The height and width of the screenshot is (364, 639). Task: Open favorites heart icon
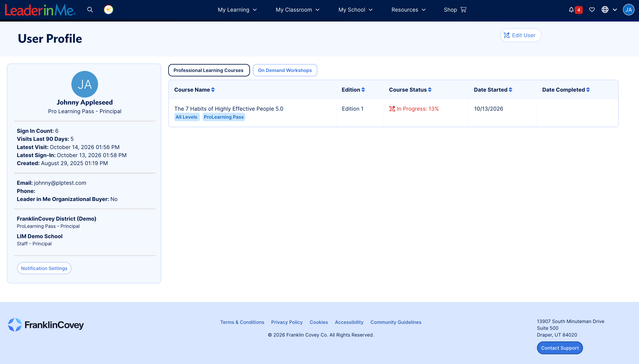(592, 10)
